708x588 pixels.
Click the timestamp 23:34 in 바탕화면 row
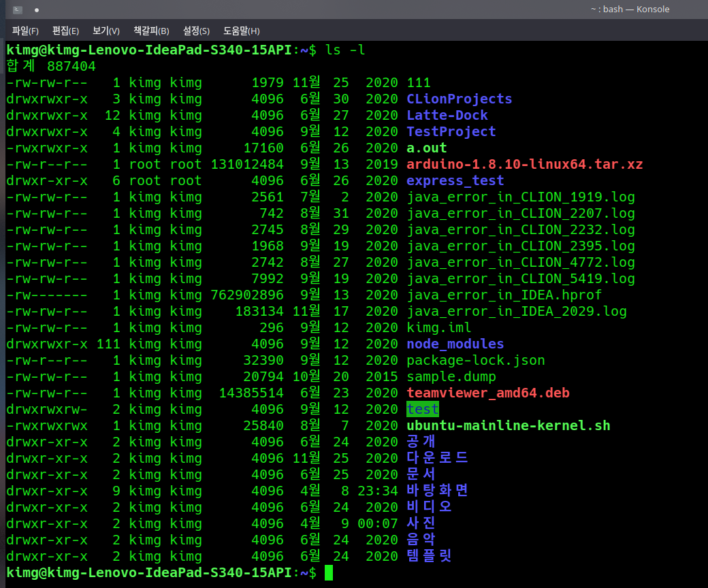coord(378,491)
